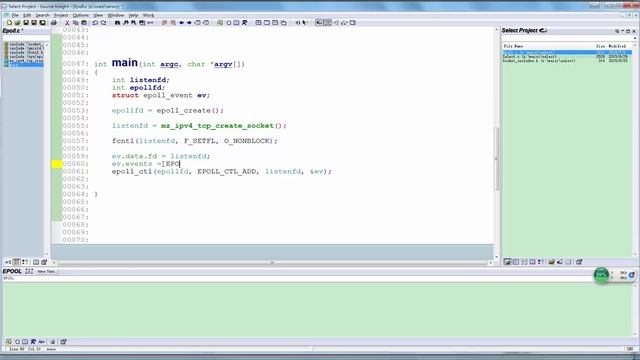Image resolution: width=640 pixels, height=360 pixels.
Task: Open the Search menu
Action: 42,15
